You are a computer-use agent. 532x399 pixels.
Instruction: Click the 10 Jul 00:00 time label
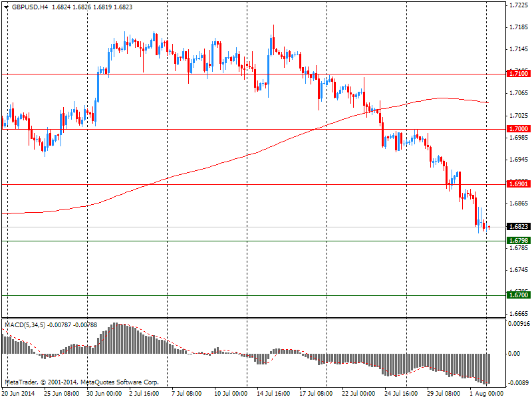point(231,394)
